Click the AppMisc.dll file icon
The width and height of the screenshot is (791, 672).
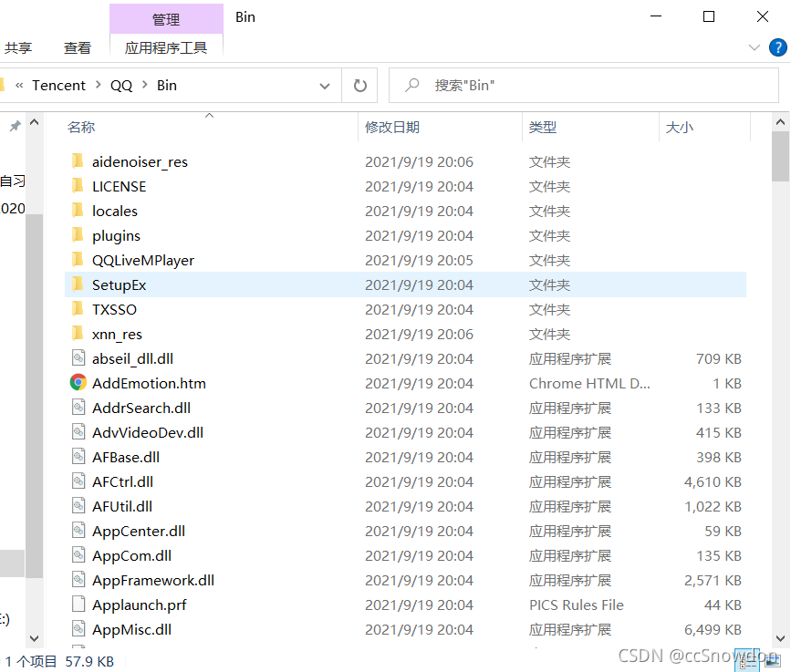(x=78, y=628)
